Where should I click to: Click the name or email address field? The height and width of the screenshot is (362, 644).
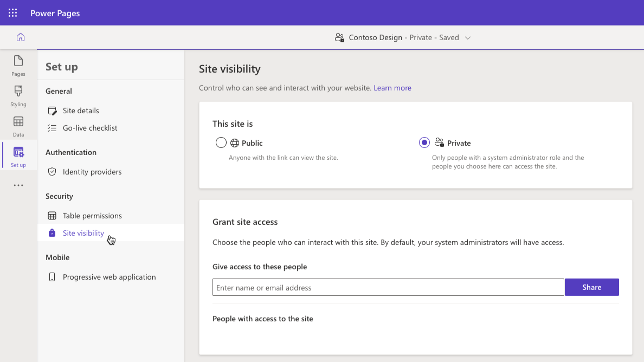tap(388, 287)
